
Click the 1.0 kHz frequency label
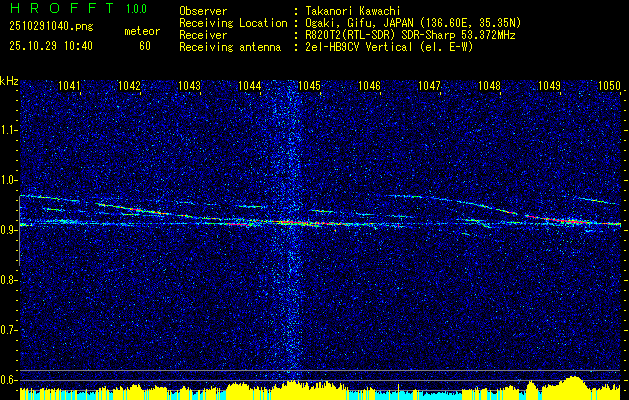pyautogui.click(x=8, y=180)
